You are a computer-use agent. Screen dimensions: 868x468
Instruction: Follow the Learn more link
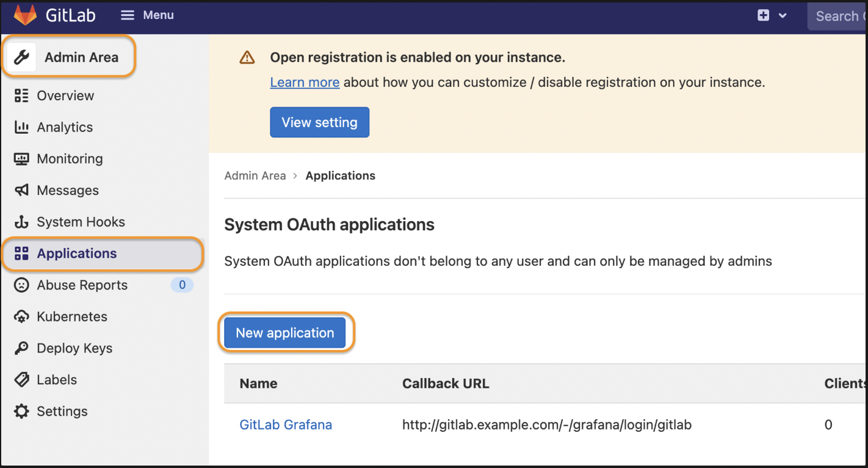305,82
